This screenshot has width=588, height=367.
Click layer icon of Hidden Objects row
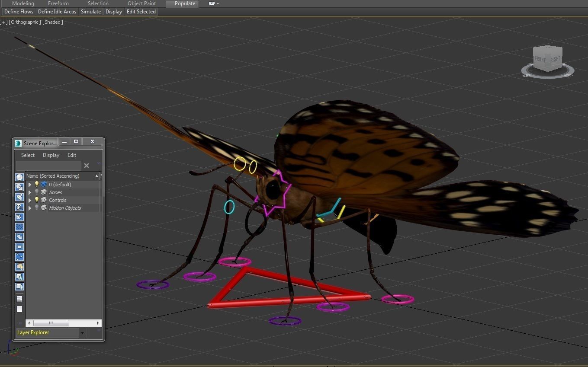coord(44,208)
